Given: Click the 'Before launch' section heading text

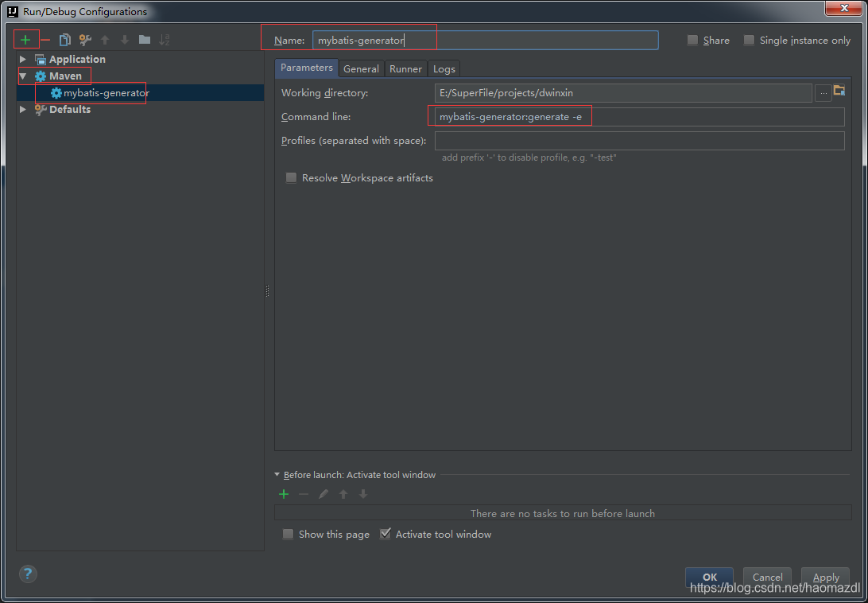Looking at the screenshot, I should click(360, 475).
